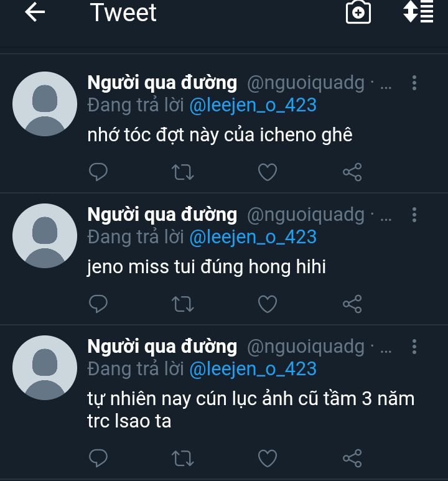The height and width of the screenshot is (481, 448).
Task: Share the 'nhớ tóc đợt này' tweet
Action: tap(352, 172)
